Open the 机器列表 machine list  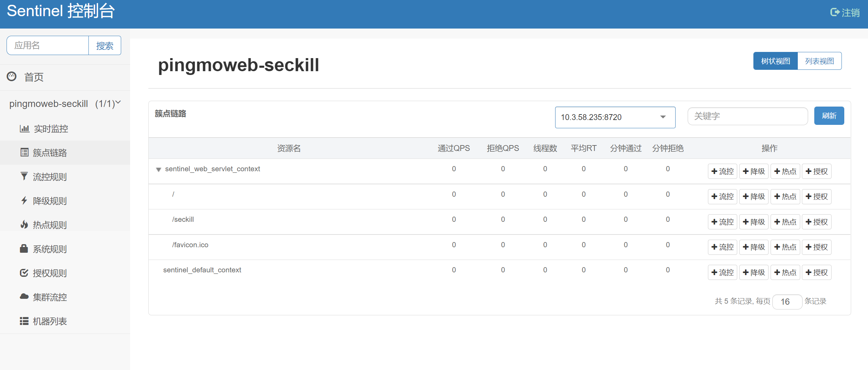50,321
